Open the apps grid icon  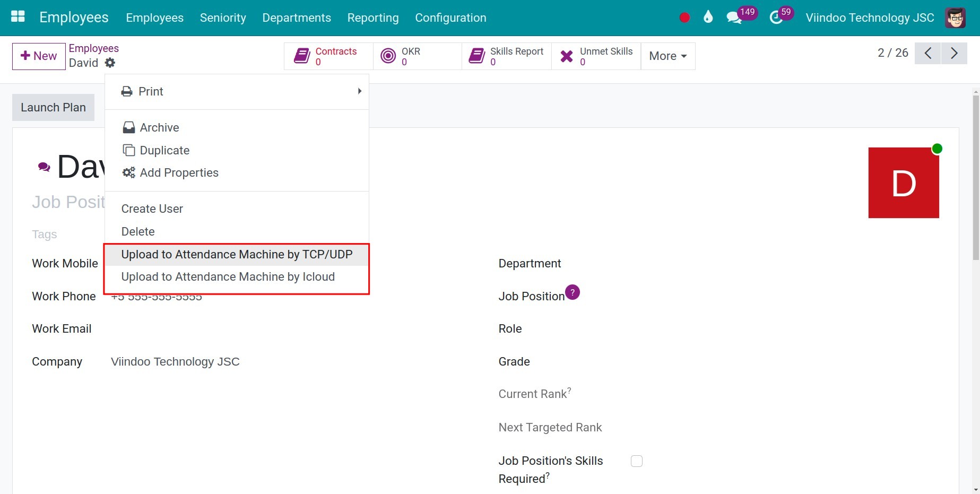pyautogui.click(x=17, y=16)
